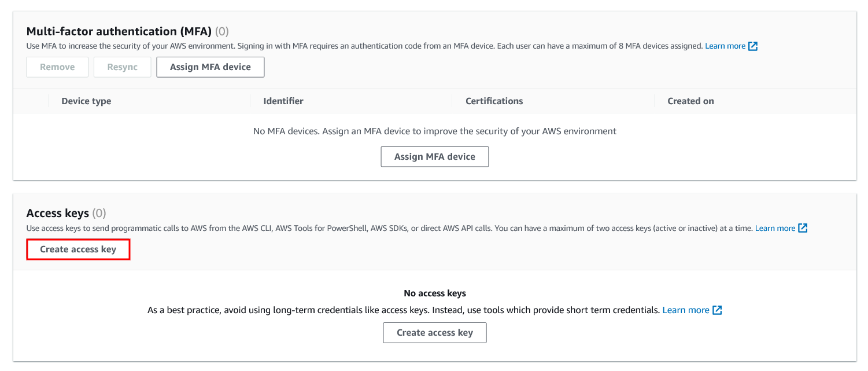This screenshot has width=868, height=371.
Task: Click the Access keys section heading
Action: click(58, 214)
